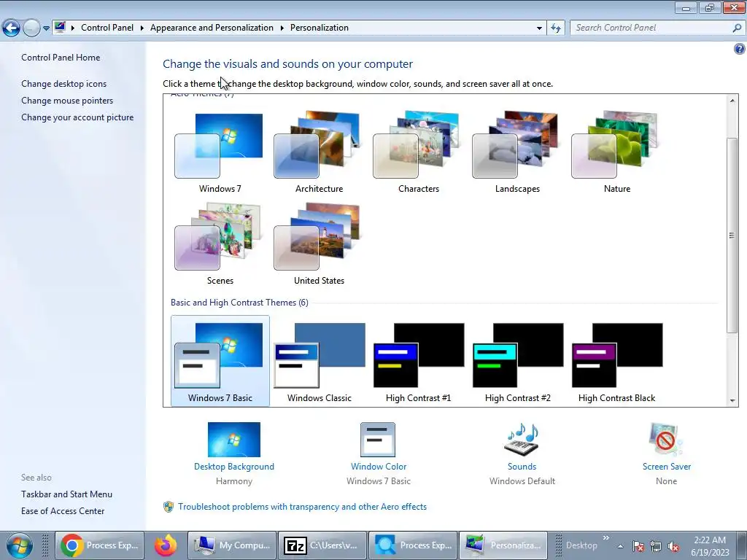Image resolution: width=747 pixels, height=560 pixels.
Task: Select the Windows 7 Basic theme
Action: (x=220, y=360)
